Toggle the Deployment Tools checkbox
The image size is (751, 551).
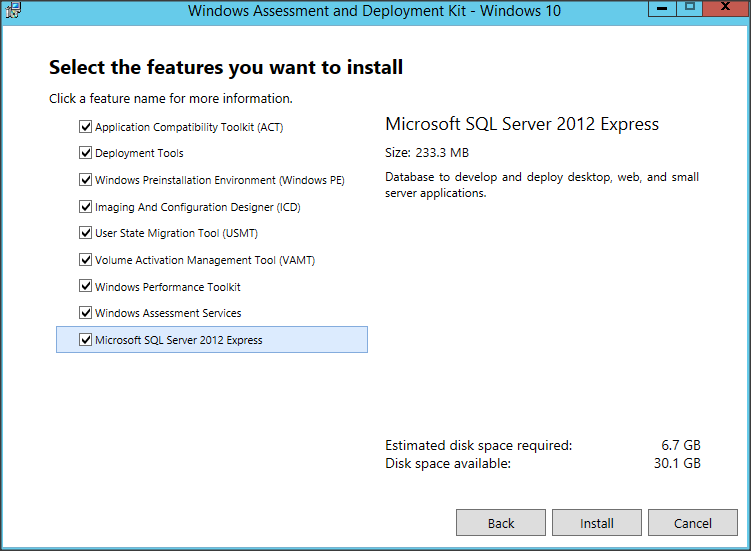tap(85, 154)
